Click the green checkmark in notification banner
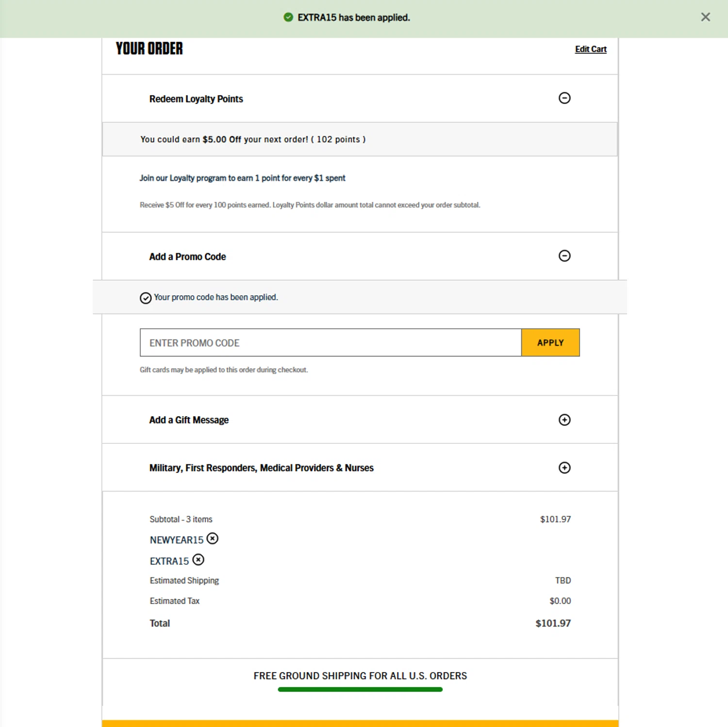Screen dimensions: 728x727 288,17
